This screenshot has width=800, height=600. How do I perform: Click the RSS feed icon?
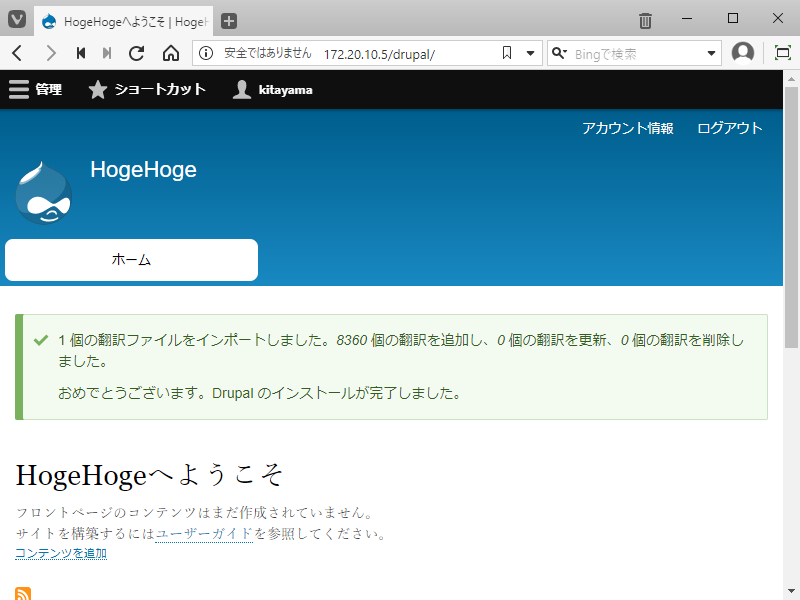[23, 593]
